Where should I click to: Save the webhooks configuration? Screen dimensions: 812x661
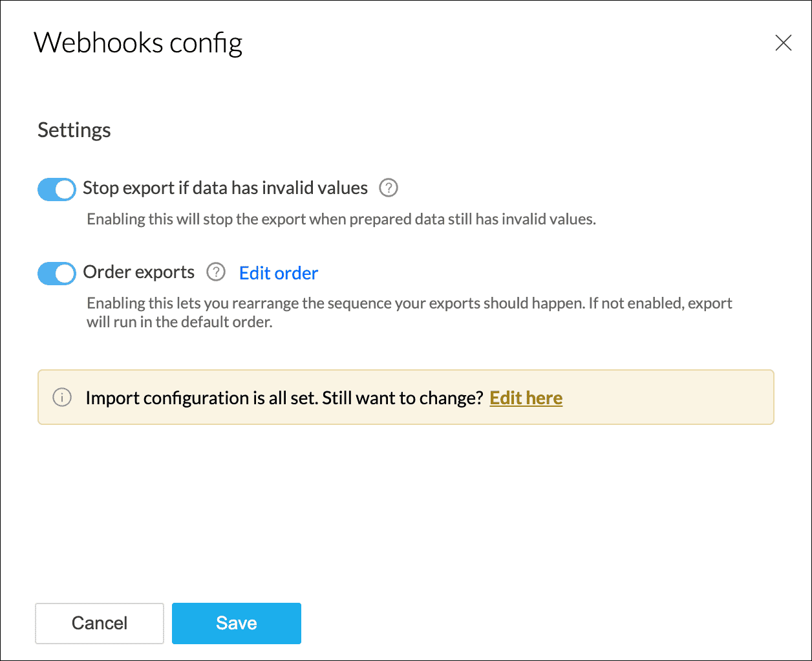pyautogui.click(x=236, y=623)
